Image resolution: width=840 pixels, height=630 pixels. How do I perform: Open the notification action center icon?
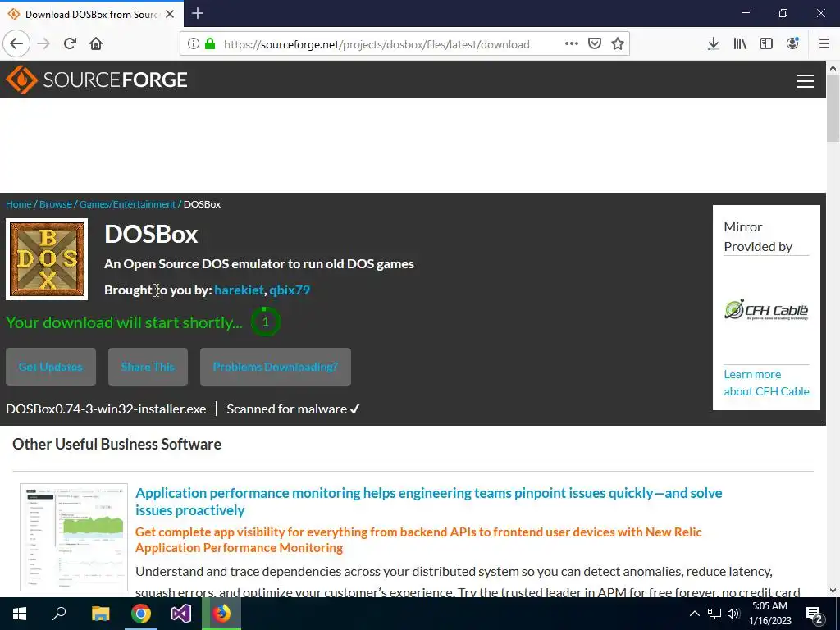pyautogui.click(x=815, y=614)
